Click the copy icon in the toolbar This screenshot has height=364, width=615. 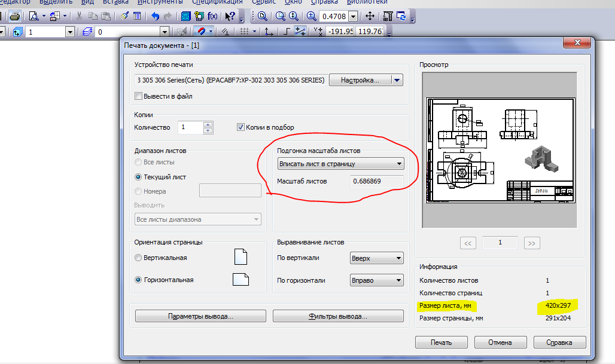93,16
